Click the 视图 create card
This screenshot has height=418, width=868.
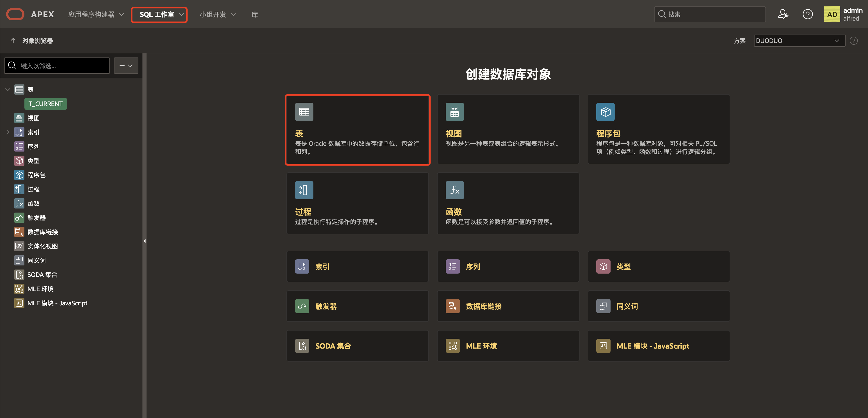click(508, 129)
